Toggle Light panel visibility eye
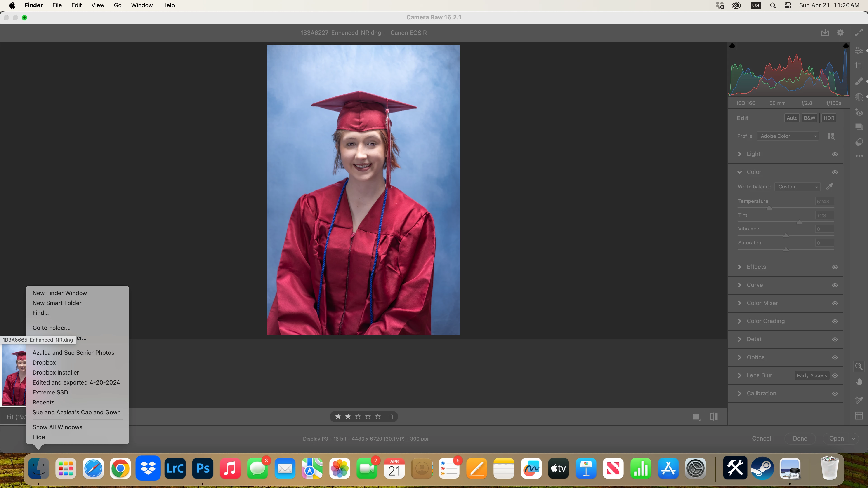The image size is (868, 488). [835, 154]
